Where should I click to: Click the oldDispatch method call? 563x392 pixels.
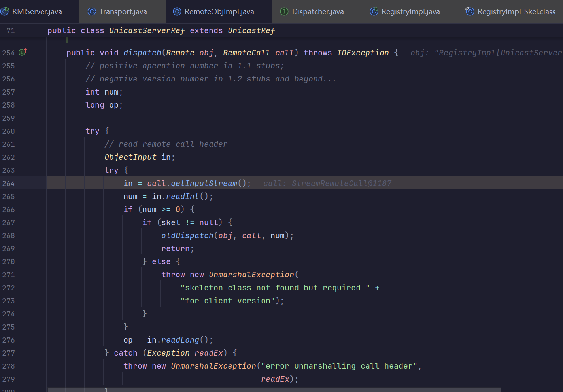(187, 235)
